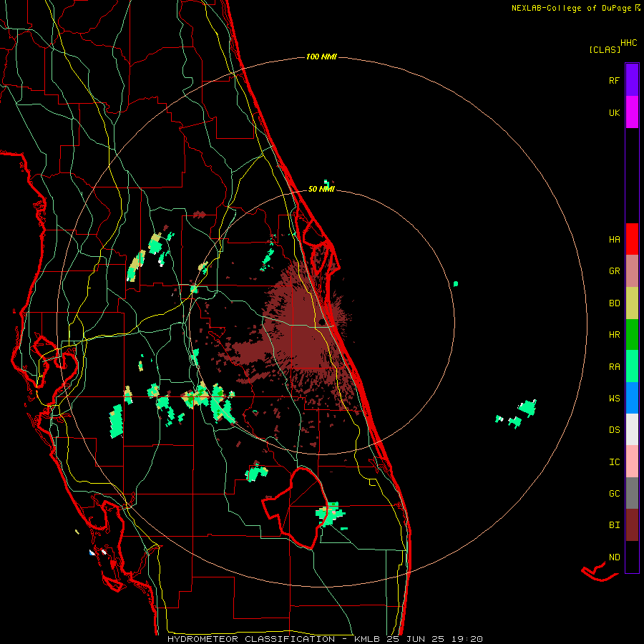Click the WS blue legend swatch
Image resolution: width=644 pixels, height=644 pixels.
click(x=632, y=398)
